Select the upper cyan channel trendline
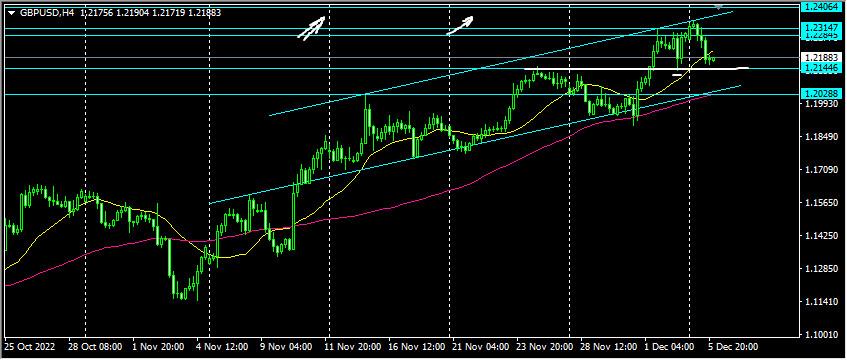The width and height of the screenshot is (847, 360). pyautogui.click(x=501, y=63)
